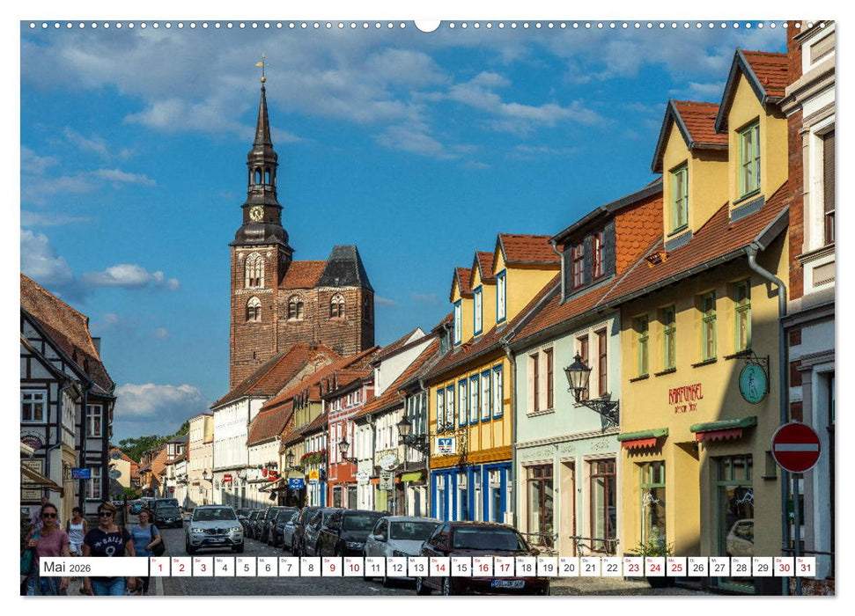Expand the date cell for the 1st
The height and width of the screenshot is (616, 855).
159,567
